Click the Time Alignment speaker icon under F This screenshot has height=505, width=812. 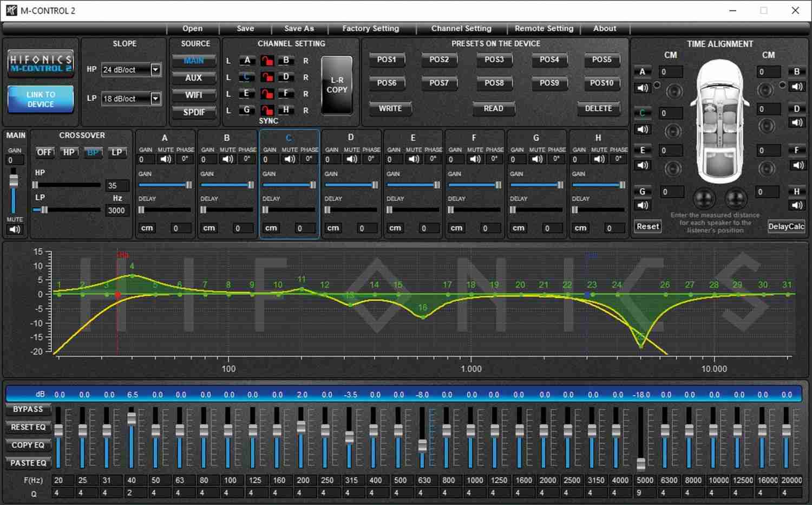click(x=797, y=165)
